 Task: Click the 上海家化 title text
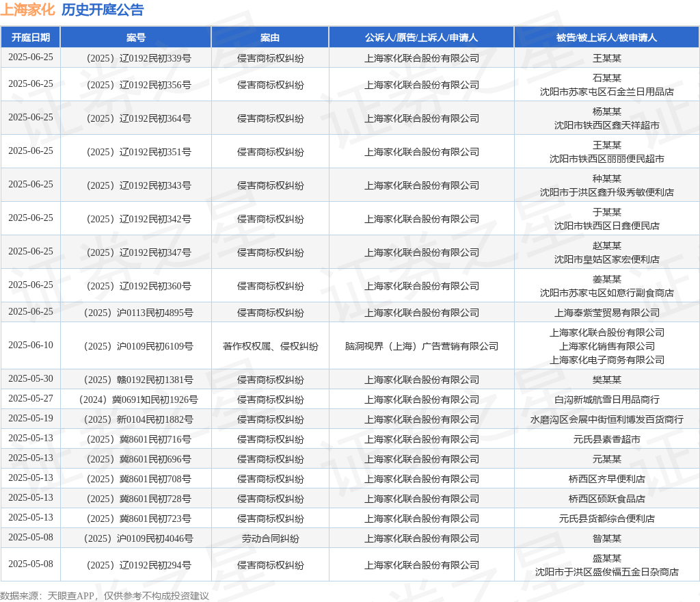coord(27,10)
